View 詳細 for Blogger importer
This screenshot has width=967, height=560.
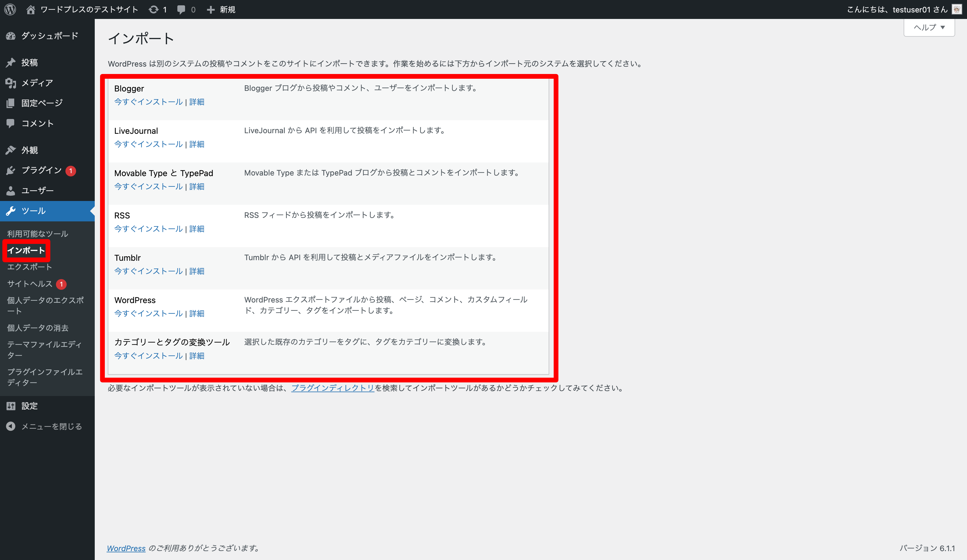tap(197, 102)
